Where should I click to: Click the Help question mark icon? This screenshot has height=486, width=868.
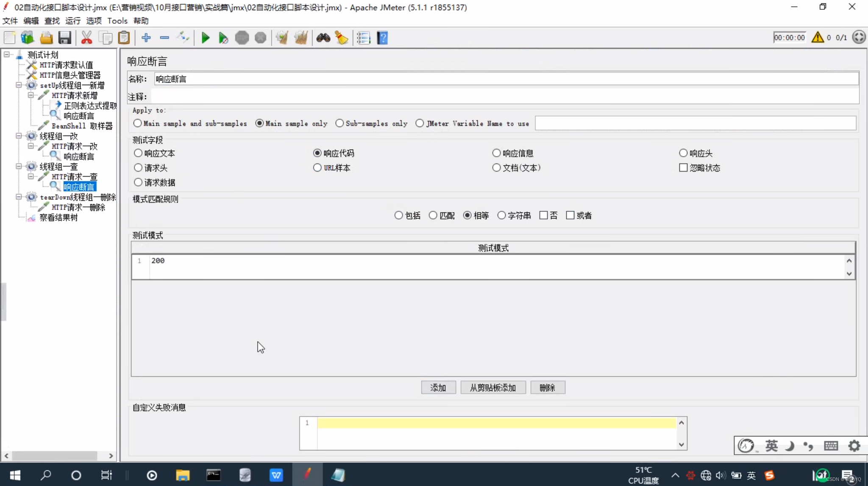pyautogui.click(x=382, y=38)
